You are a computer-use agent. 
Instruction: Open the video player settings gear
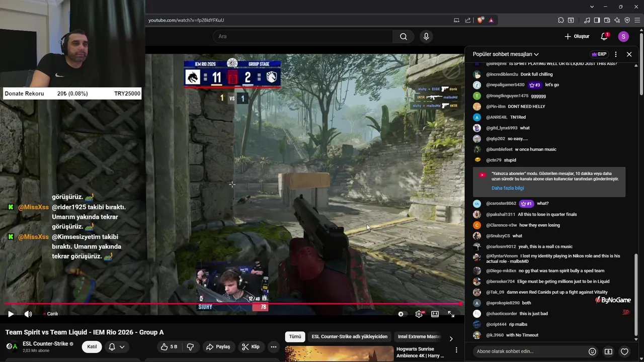[419, 314]
